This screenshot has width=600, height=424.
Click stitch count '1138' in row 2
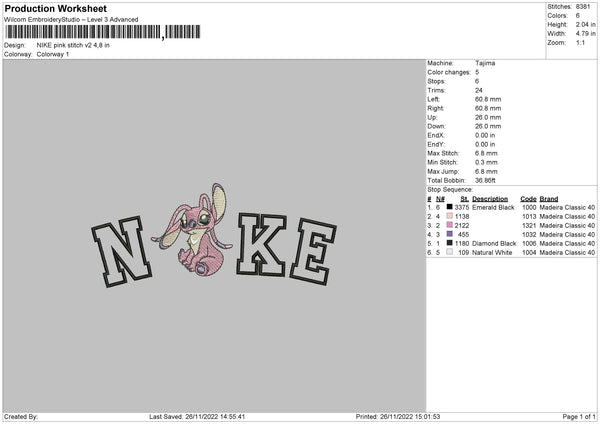[461, 217]
